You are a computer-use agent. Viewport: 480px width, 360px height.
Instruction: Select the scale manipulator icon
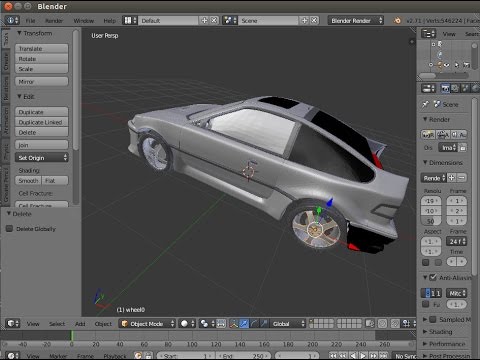coord(264,323)
